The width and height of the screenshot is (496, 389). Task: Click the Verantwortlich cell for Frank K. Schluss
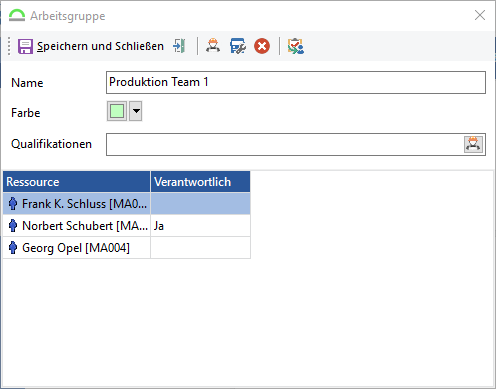click(200, 203)
